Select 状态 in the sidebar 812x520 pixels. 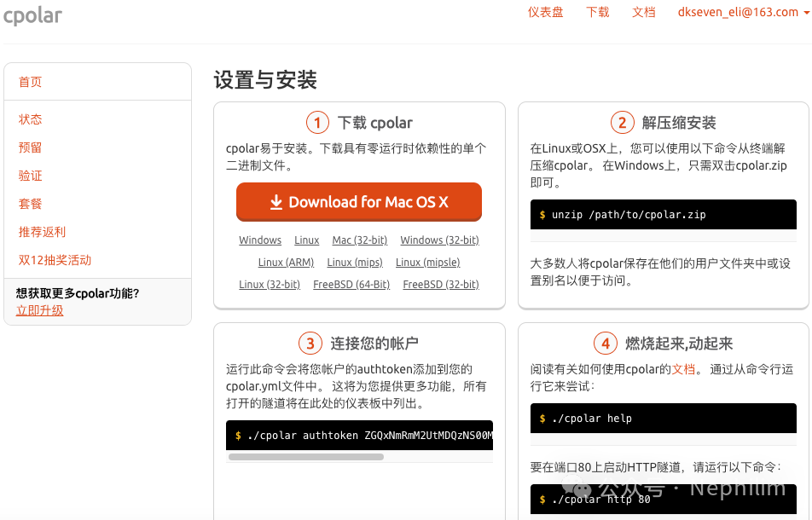[x=30, y=119]
